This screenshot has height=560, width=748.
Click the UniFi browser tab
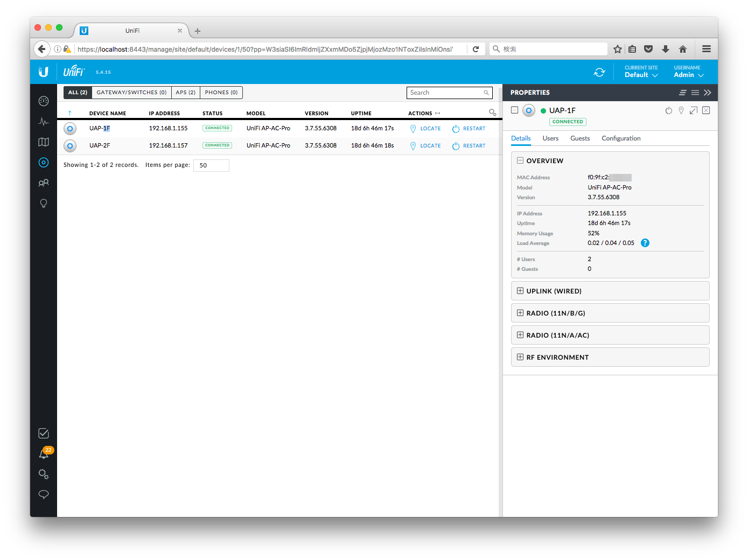131,31
